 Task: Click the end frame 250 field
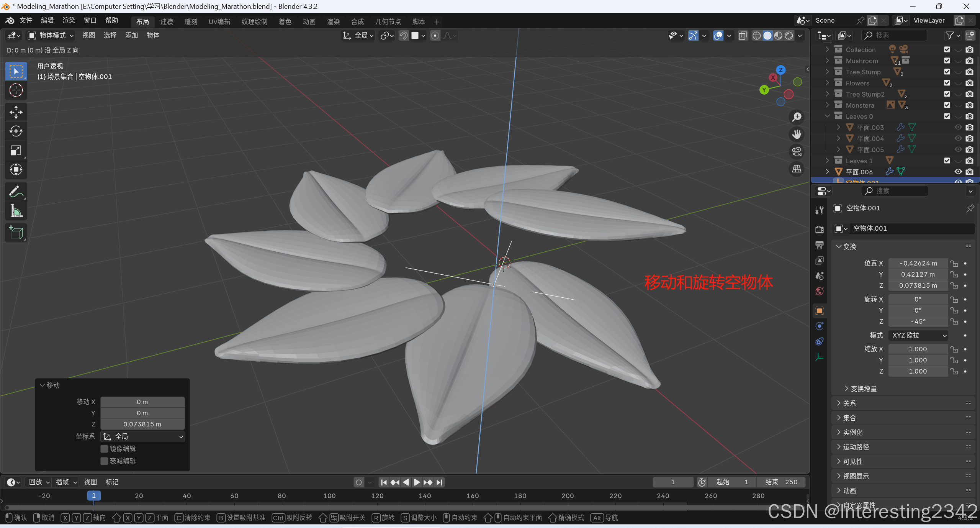(x=781, y=482)
